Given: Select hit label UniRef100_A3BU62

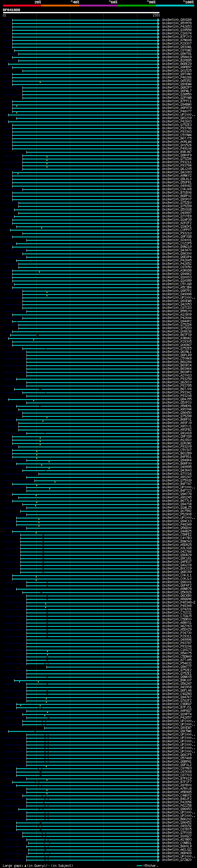Looking at the screenshot, I should 177,338.
